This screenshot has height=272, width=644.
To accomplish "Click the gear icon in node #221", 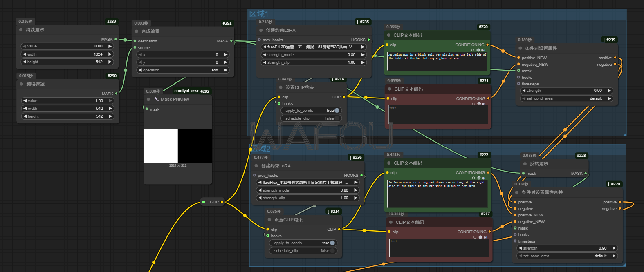I will pos(479,104).
